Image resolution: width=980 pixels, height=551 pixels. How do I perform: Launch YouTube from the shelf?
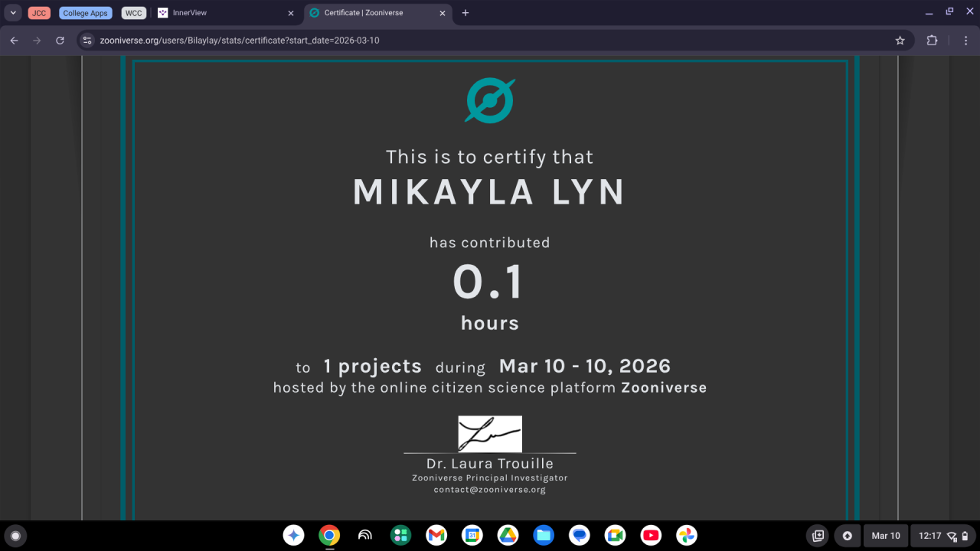[651, 536]
